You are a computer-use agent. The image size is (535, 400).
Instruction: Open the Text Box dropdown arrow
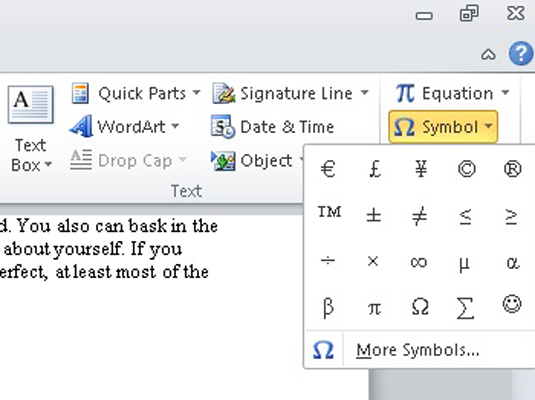48,165
